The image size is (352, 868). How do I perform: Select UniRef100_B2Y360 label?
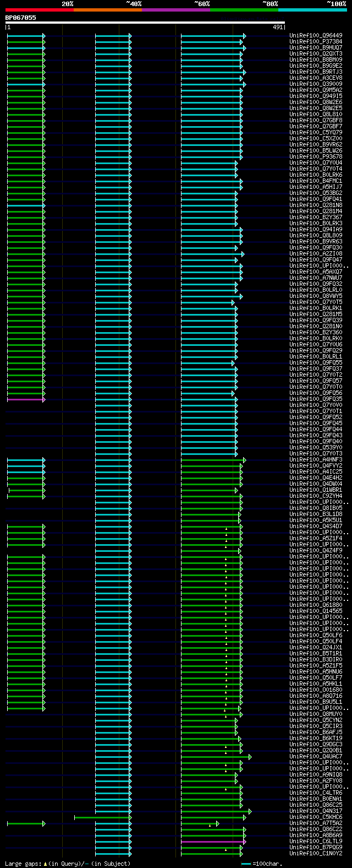coord(316,332)
